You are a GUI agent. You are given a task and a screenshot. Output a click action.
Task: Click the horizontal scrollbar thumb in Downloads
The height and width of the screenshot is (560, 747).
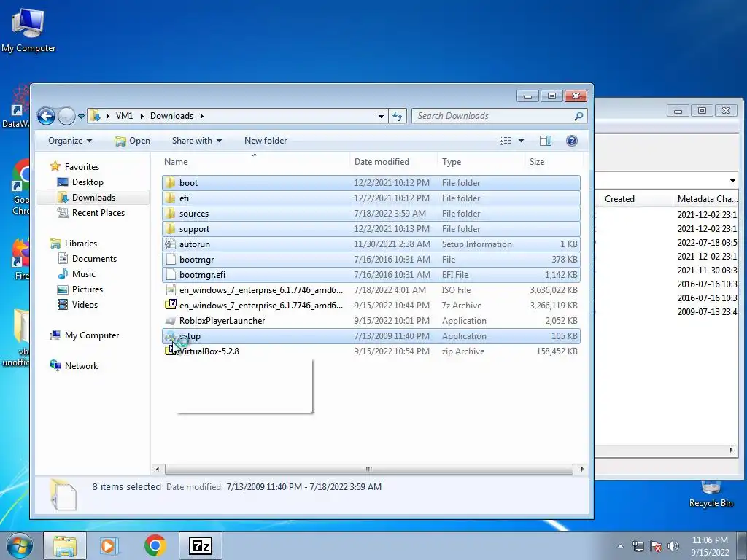coord(368,469)
